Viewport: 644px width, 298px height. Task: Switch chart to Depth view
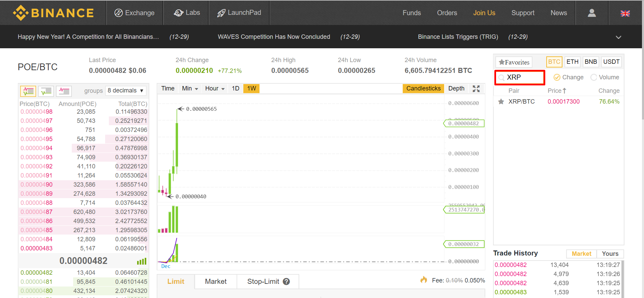coord(456,88)
